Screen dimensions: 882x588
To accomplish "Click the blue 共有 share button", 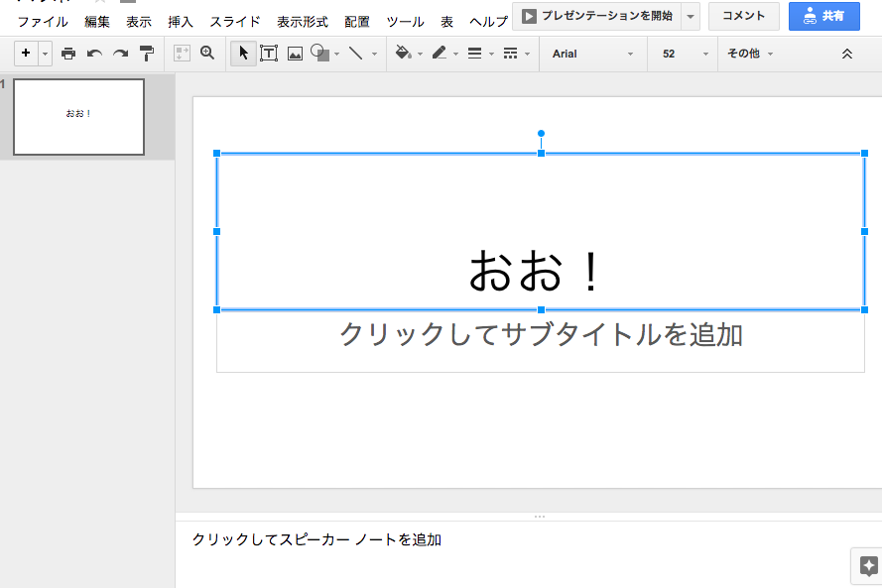I will tap(824, 16).
